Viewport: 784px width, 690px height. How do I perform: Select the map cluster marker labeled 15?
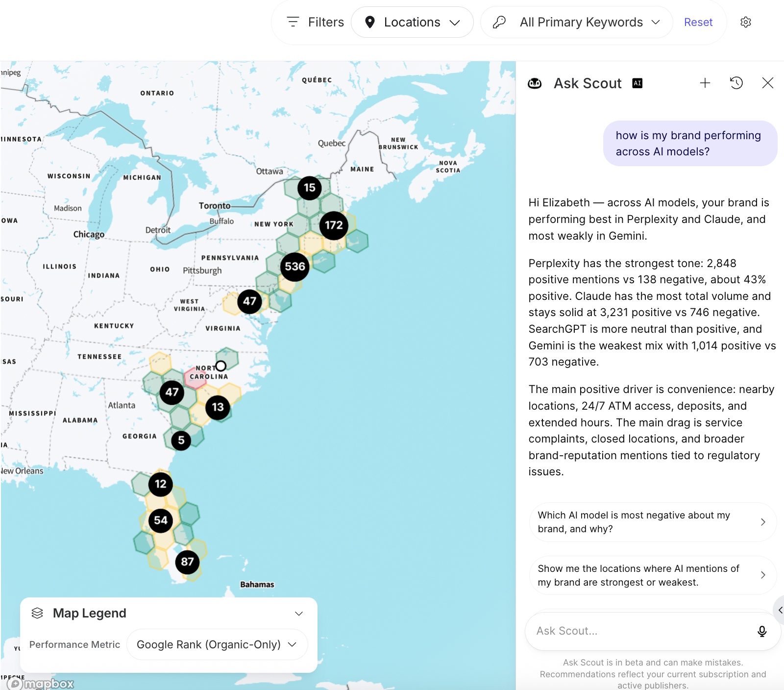310,188
